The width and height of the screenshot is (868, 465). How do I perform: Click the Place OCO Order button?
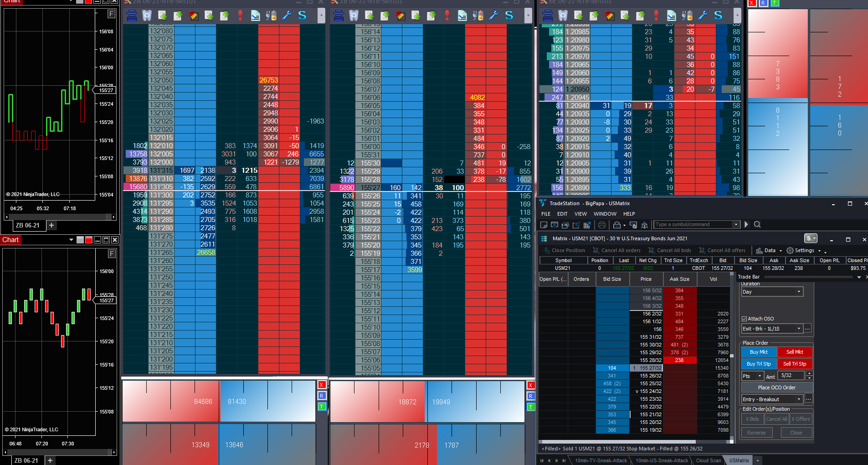pyautogui.click(x=777, y=387)
